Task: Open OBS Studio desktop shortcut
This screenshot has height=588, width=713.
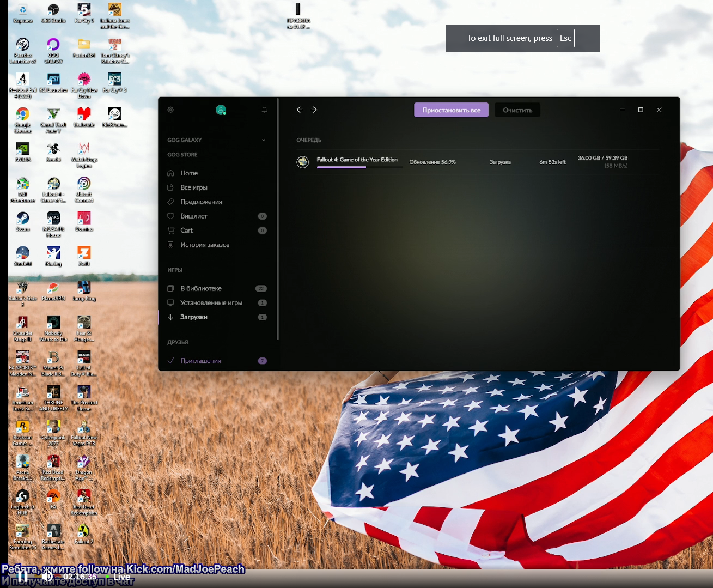Action: (x=53, y=13)
